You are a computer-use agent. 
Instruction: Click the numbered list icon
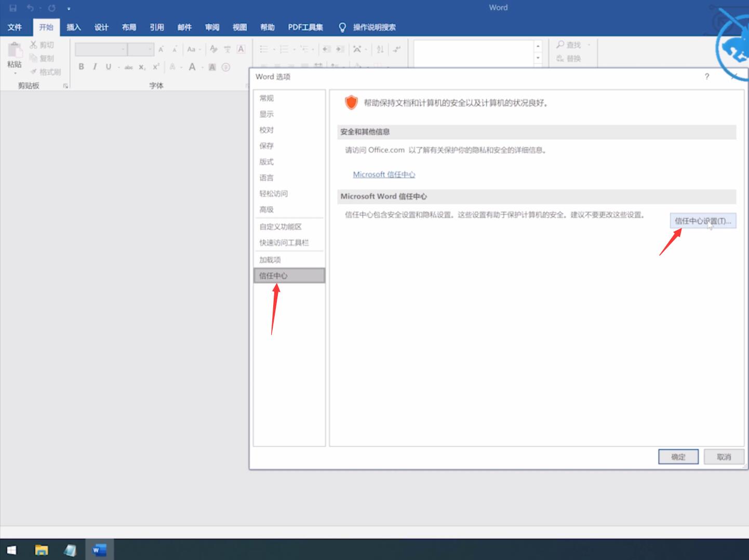[284, 49]
